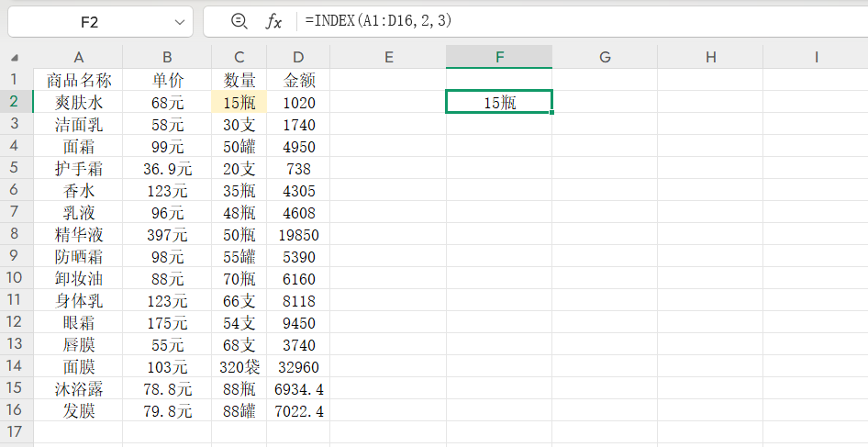The width and height of the screenshot is (868, 447).
Task: Select row 2 header
Action: [x=14, y=102]
